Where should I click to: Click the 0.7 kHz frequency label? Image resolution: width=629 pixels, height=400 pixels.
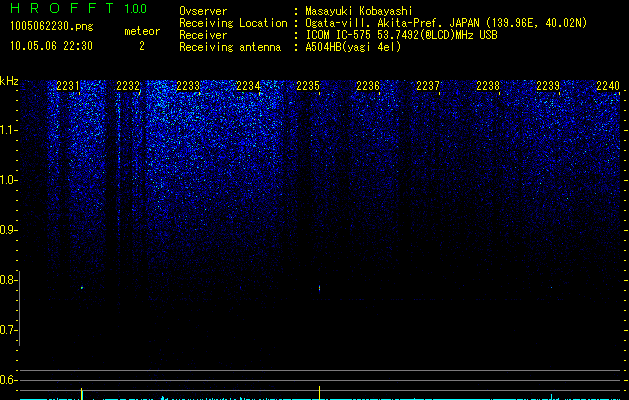click(x=9, y=330)
